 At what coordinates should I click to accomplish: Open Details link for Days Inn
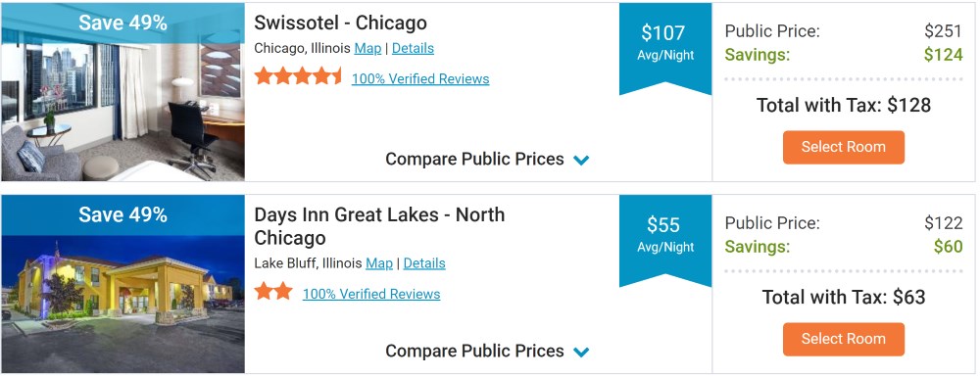coord(424,263)
